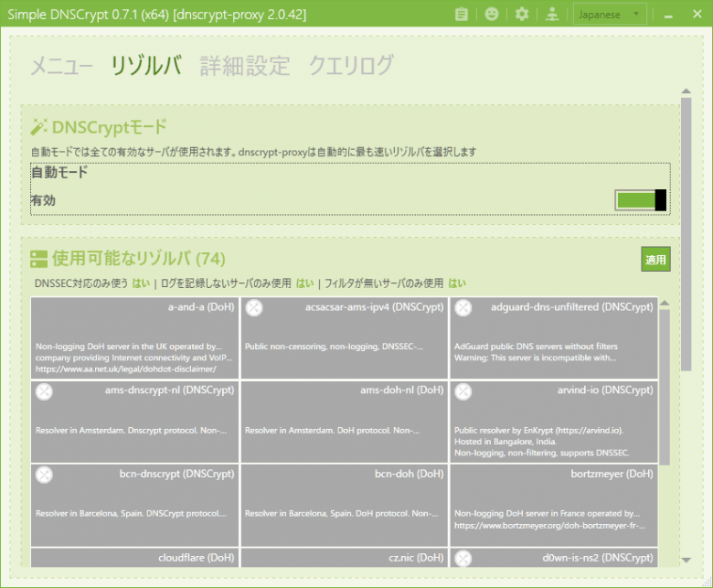Toggle ログを記録しないサーバのみ使用 はい link

pos(304,283)
